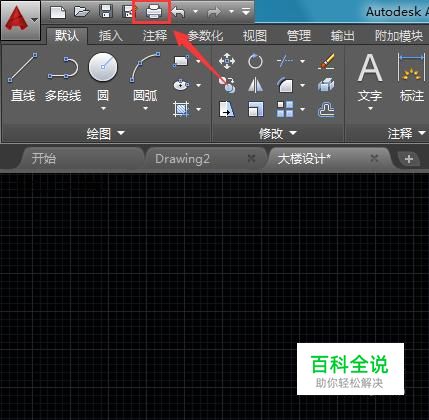Select the Copy tool
Image resolution: width=429 pixels, height=420 pixels.
[x=227, y=85]
